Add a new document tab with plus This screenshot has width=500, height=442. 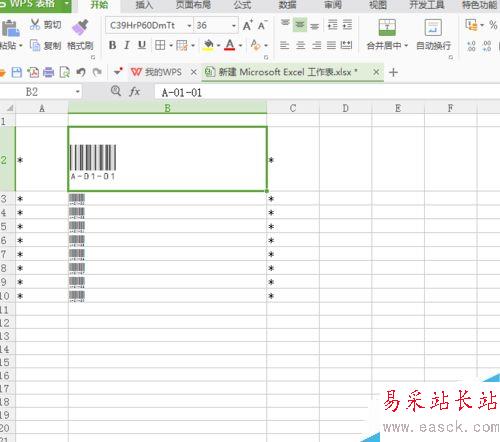393,72
